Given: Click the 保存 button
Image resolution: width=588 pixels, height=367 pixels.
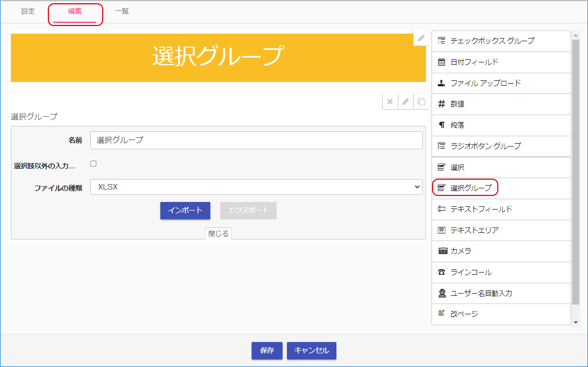Looking at the screenshot, I should (267, 351).
